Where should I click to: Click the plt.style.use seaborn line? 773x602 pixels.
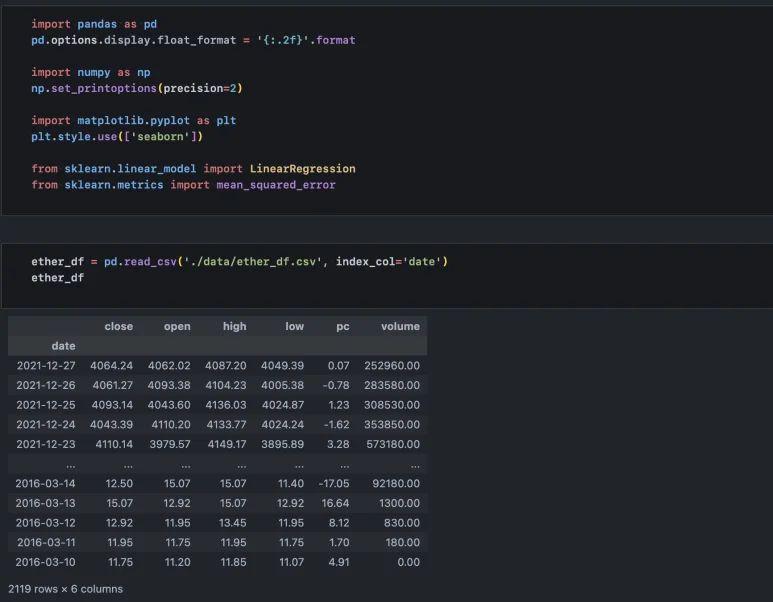117,136
